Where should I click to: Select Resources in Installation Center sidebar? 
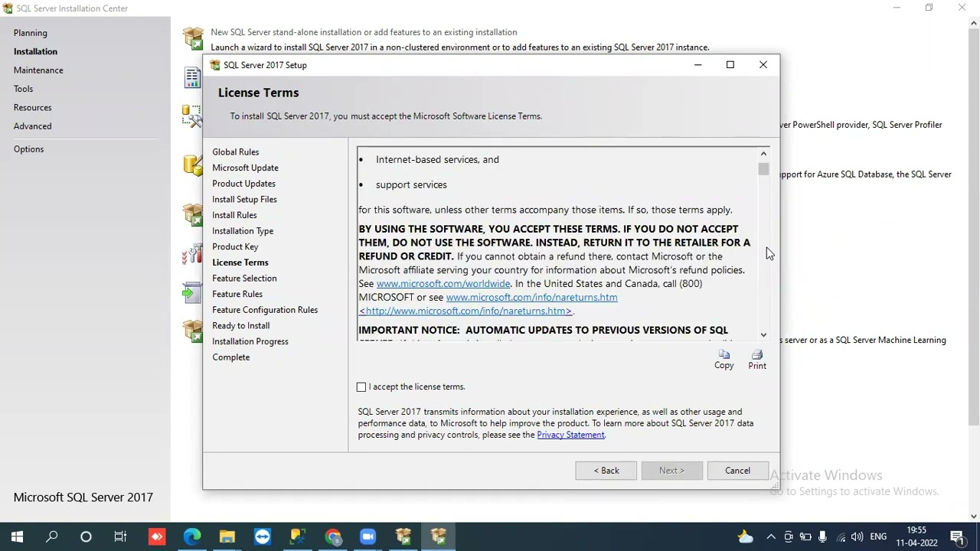tap(32, 108)
